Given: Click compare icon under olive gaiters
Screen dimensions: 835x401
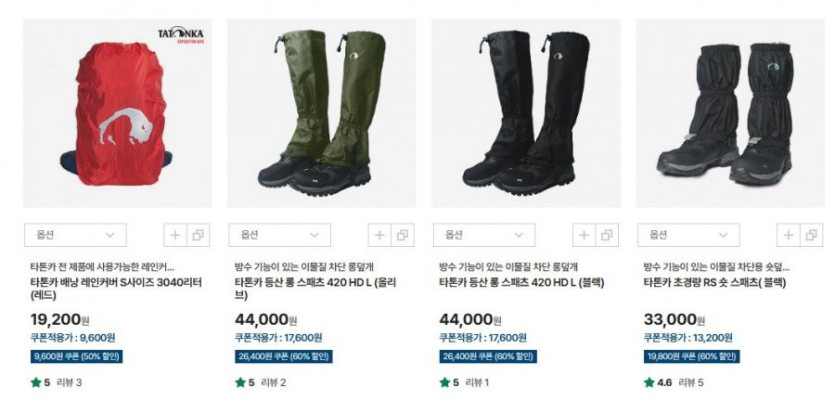Looking at the screenshot, I should [x=403, y=235].
